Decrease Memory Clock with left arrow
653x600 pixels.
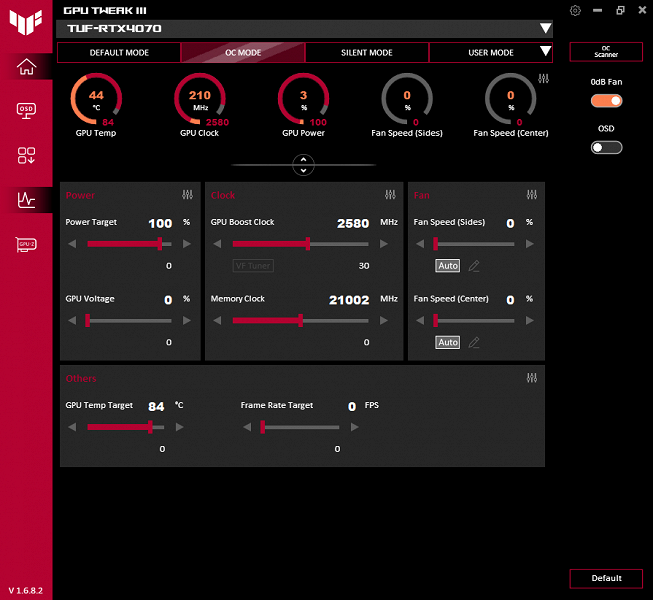coord(217,320)
